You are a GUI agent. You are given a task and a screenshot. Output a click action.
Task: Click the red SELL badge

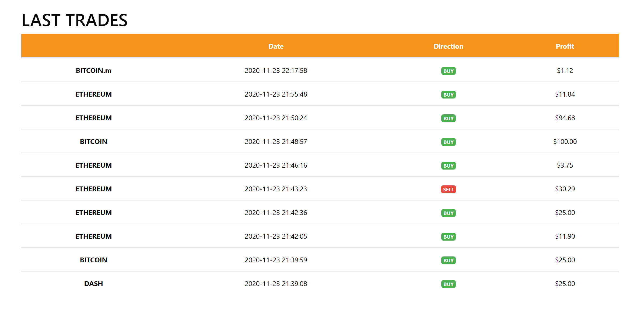[448, 189]
